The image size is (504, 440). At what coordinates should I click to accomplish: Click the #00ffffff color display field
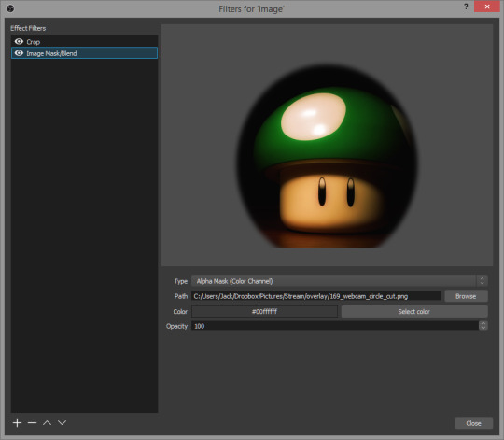[264, 311]
